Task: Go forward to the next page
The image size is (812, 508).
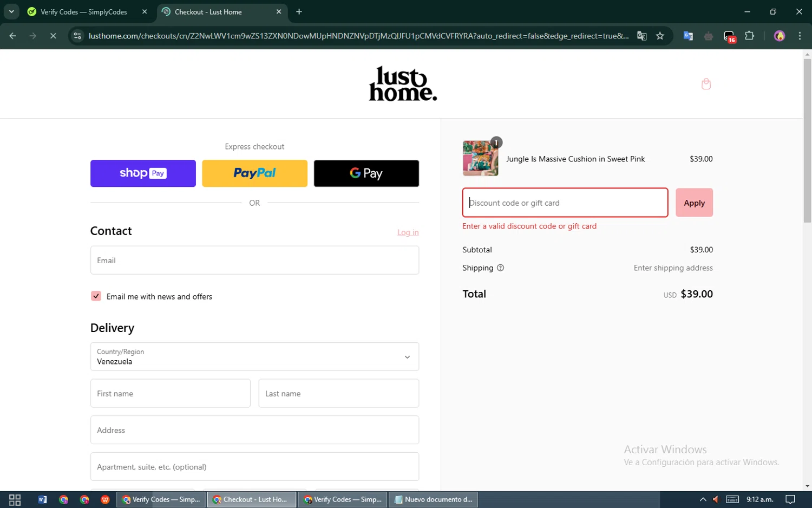Action: tap(33, 36)
